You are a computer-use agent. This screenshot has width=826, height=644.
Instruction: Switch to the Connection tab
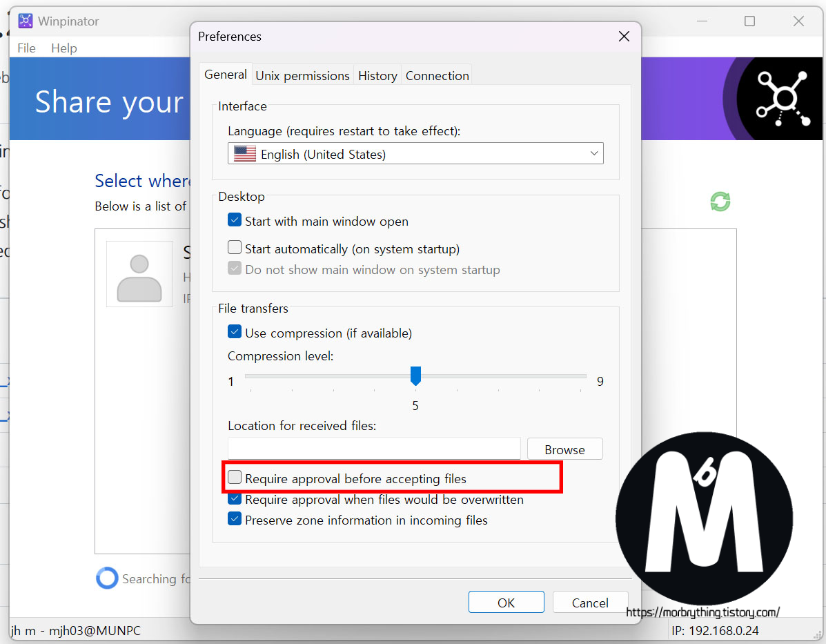tap(437, 76)
